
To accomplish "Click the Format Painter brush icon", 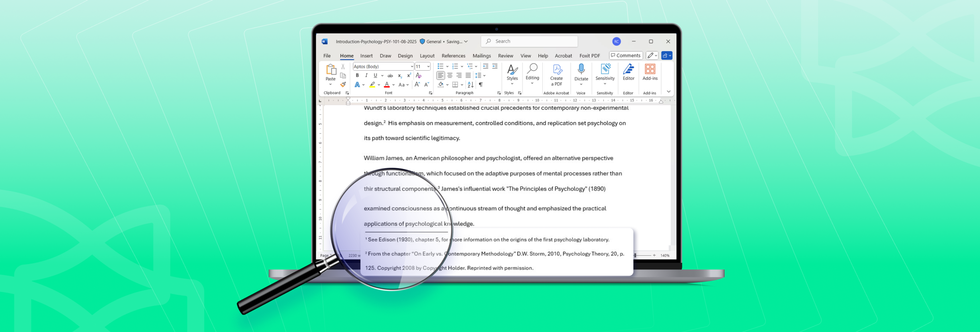I will 343,84.
